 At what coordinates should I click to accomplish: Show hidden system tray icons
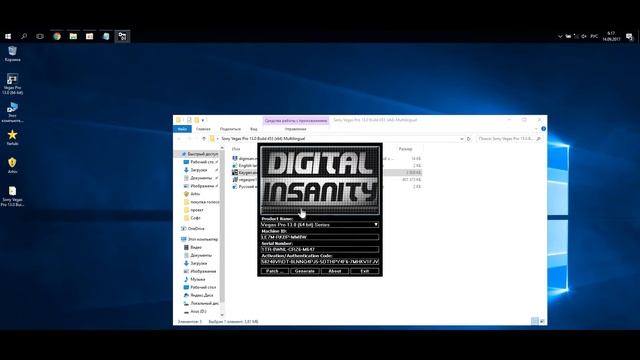click(560, 36)
